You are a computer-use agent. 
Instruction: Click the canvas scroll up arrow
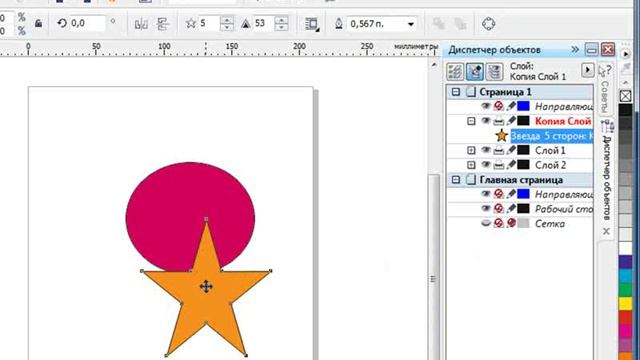click(x=433, y=65)
